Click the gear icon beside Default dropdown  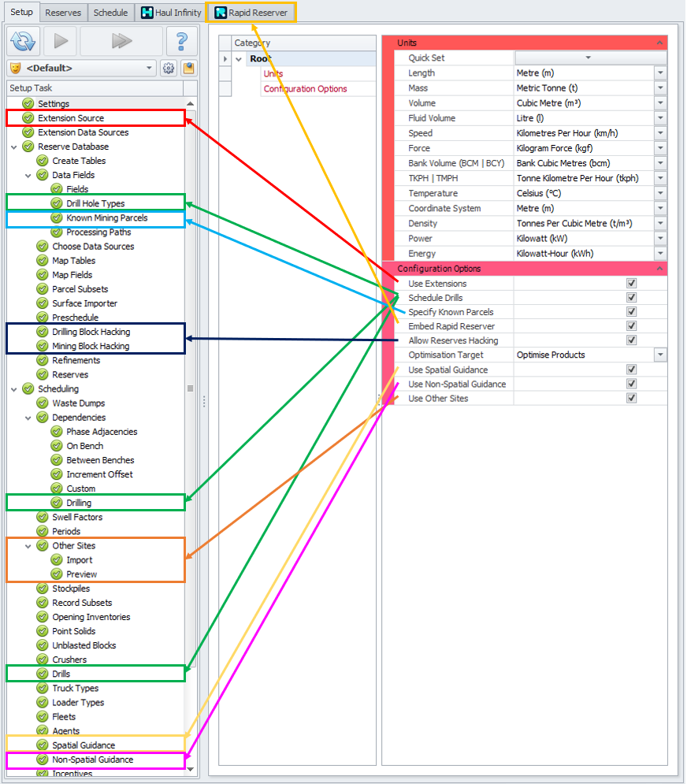tap(169, 68)
